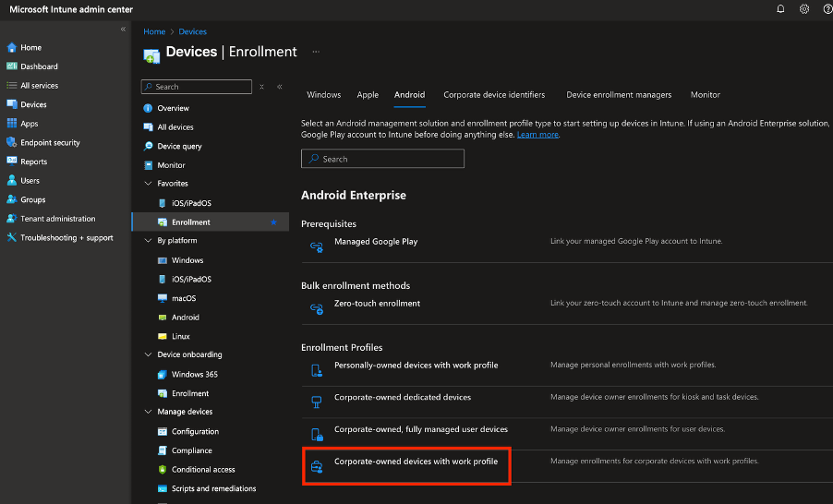Click the Android enrollment Search box
This screenshot has width=833, height=504.
[x=382, y=158]
